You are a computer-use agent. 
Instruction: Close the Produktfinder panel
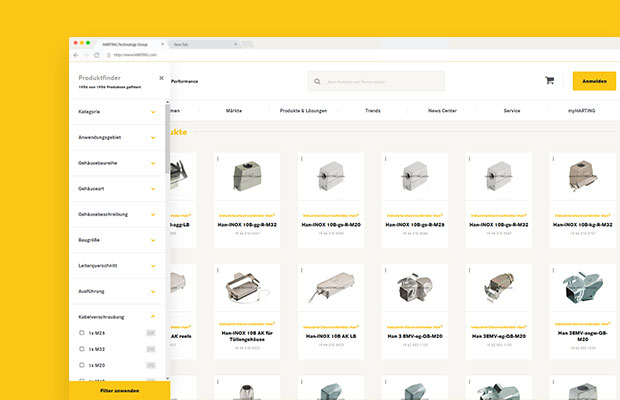point(161,78)
